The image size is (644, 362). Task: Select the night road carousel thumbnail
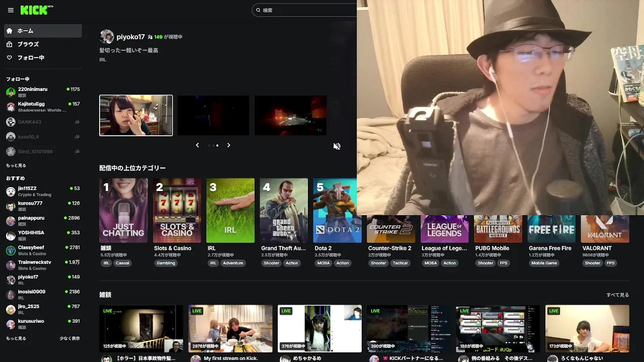click(291, 115)
